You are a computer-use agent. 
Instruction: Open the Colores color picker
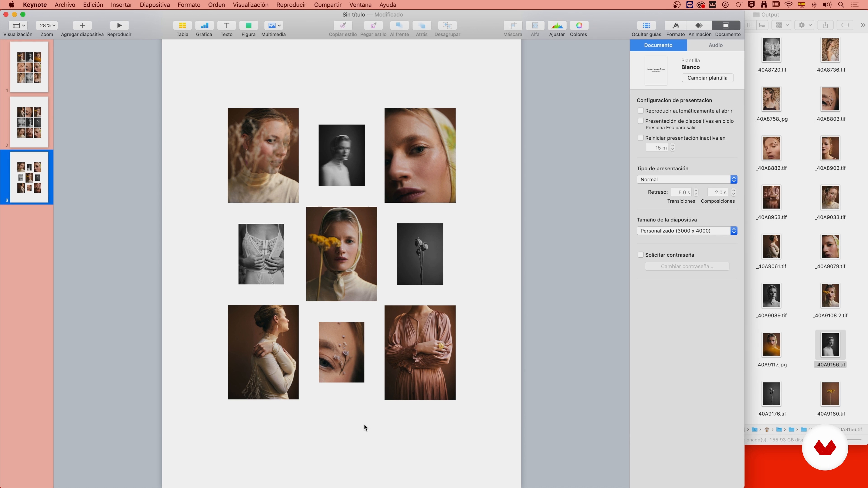point(579,26)
